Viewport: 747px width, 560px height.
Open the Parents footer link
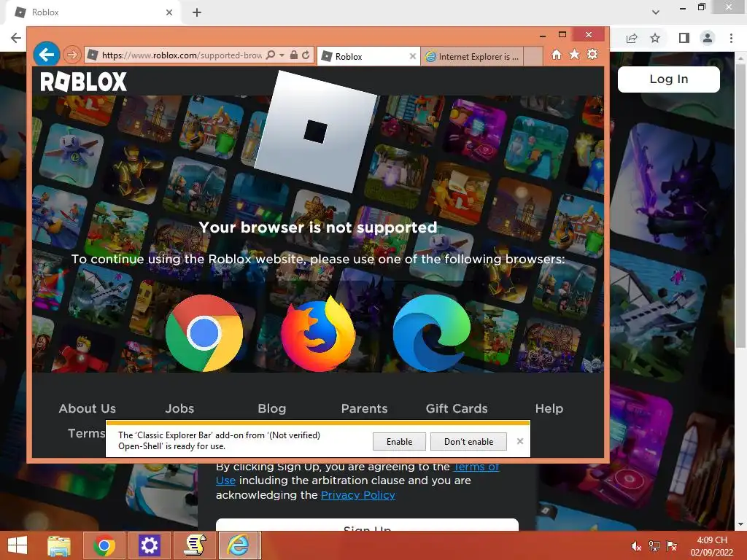point(364,408)
